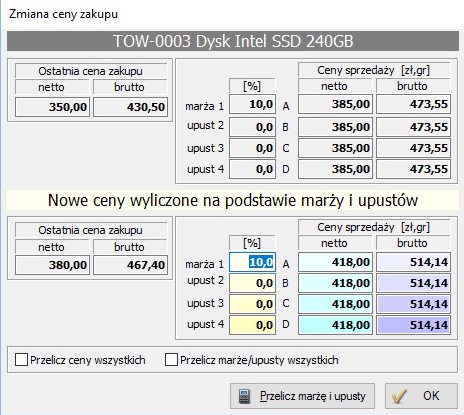464x415 pixels.
Task: Click new price B netto field
Action: pos(335,283)
